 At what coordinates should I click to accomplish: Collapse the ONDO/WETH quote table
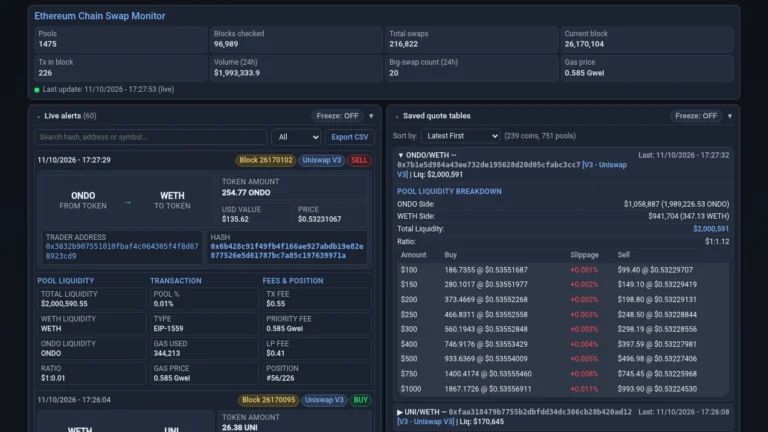[401, 155]
